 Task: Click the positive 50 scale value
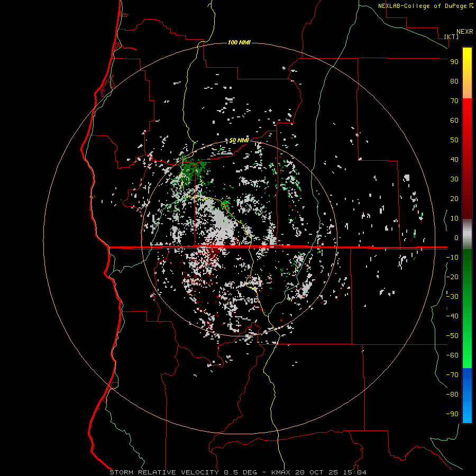454,140
